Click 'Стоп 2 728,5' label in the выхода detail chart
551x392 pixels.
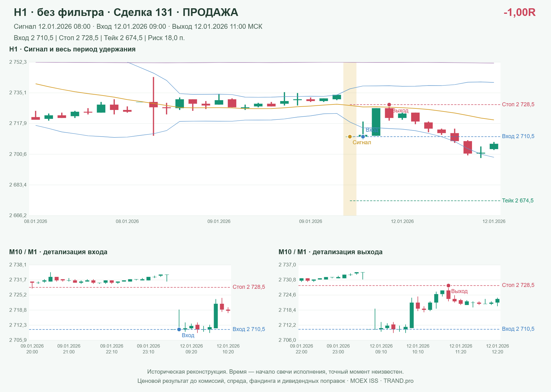tap(518, 285)
